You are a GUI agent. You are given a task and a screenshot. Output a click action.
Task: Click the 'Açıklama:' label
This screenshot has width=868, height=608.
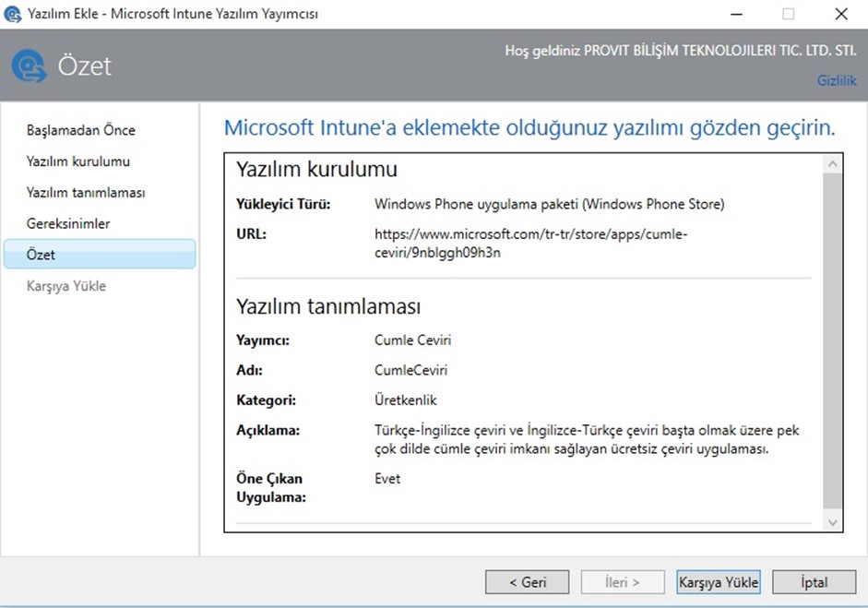coord(268,430)
